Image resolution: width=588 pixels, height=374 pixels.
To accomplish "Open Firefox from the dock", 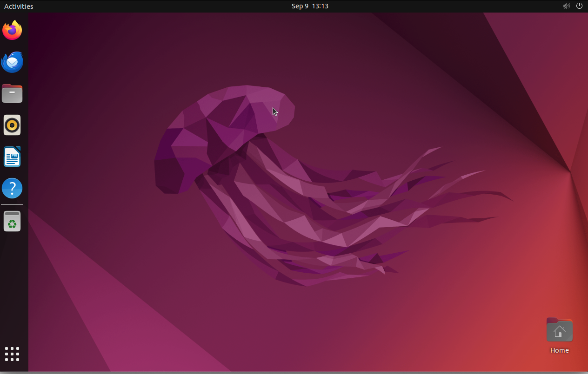I will coord(12,30).
